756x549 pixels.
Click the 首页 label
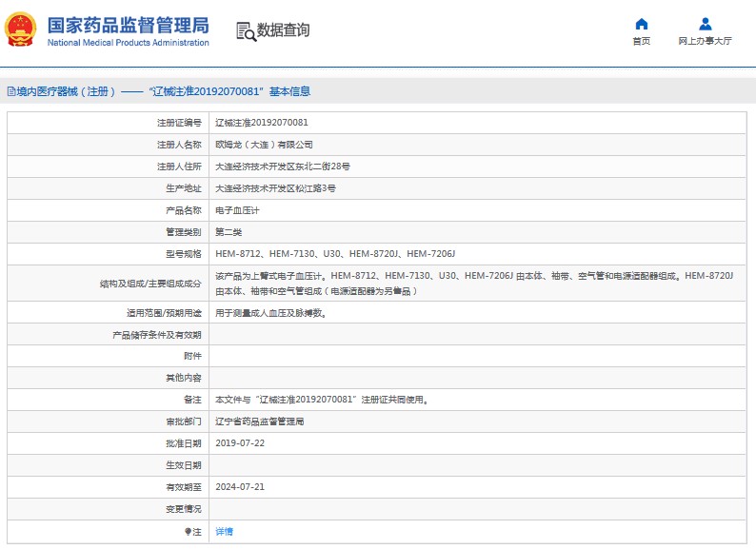(641, 41)
